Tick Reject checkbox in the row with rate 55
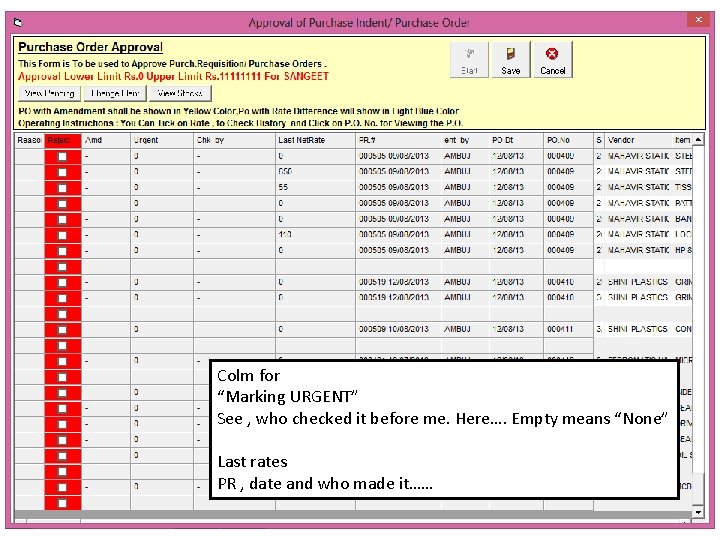The image size is (720, 540). 62,188
